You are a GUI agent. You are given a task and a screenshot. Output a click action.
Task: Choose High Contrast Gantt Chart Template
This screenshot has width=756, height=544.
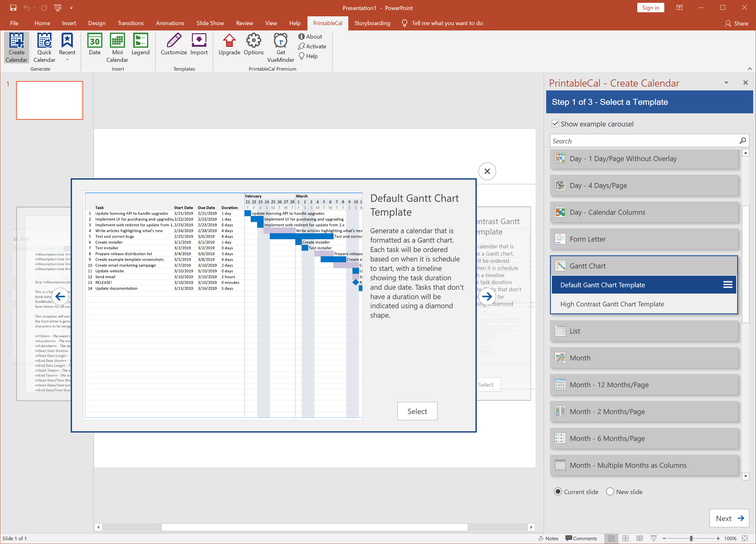pyautogui.click(x=644, y=304)
